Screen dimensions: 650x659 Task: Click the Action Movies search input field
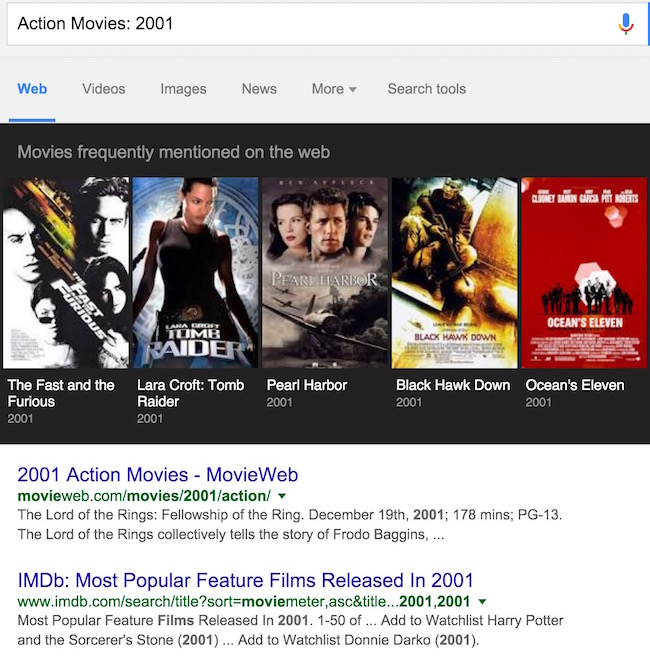(x=300, y=24)
